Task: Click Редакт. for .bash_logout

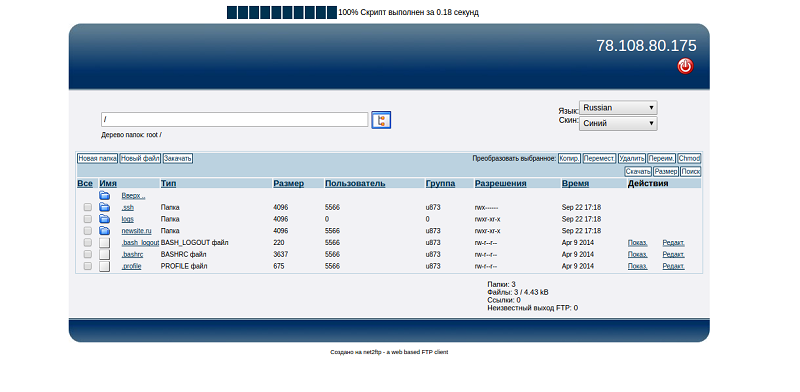Action: [x=673, y=242]
